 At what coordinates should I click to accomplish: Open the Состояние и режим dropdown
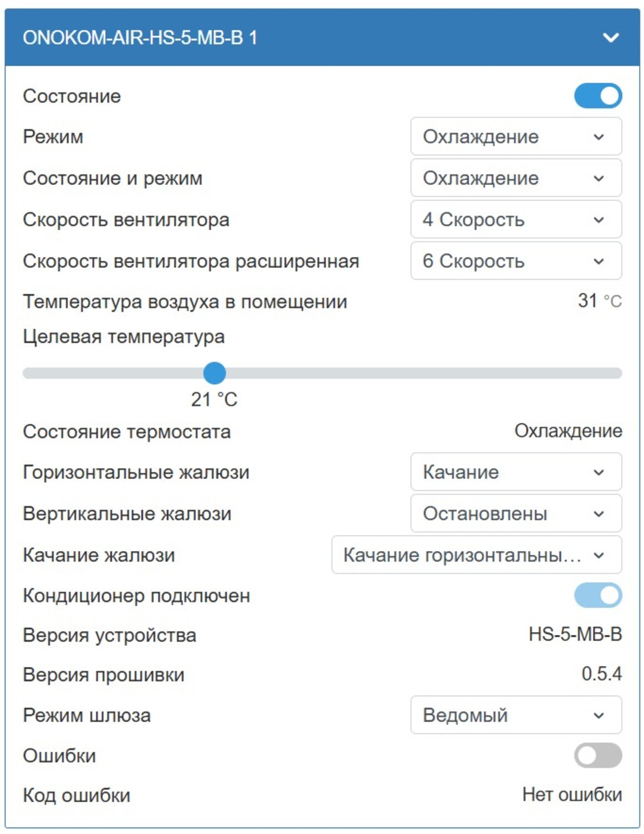tap(516, 178)
